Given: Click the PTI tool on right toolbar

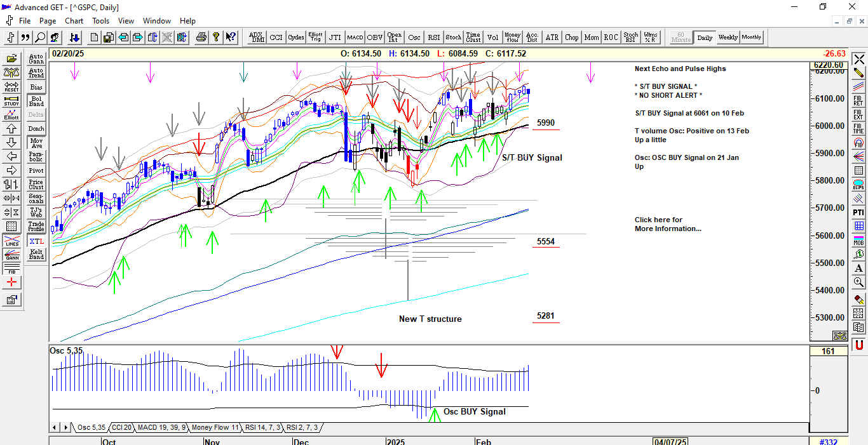Looking at the screenshot, I should [x=858, y=212].
